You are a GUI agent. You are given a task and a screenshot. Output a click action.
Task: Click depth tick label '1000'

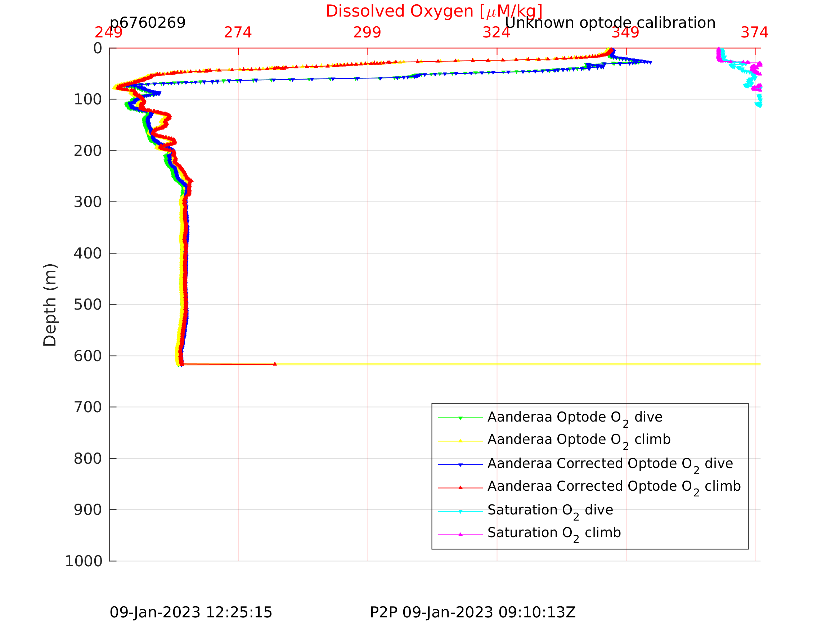(84, 561)
